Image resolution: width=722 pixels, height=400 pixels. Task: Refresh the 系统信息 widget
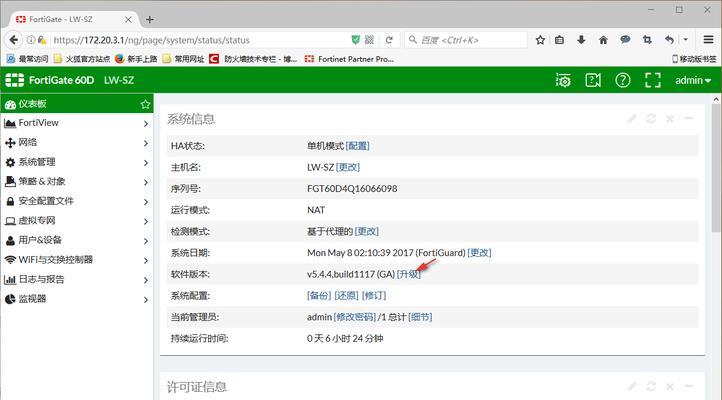[x=651, y=119]
